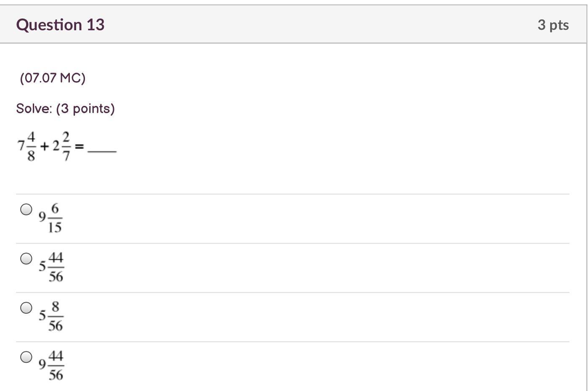This screenshot has width=588, height=391.
Task: Select the radio button beside 5 8/56
Action: point(26,308)
